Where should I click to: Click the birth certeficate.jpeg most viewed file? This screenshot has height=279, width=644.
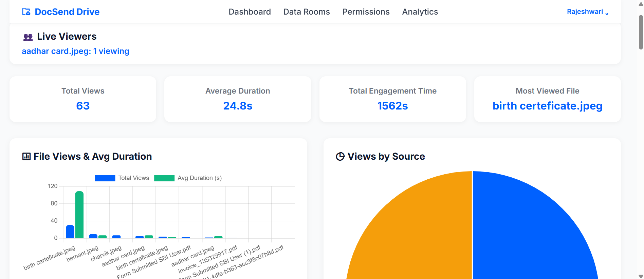click(x=547, y=106)
